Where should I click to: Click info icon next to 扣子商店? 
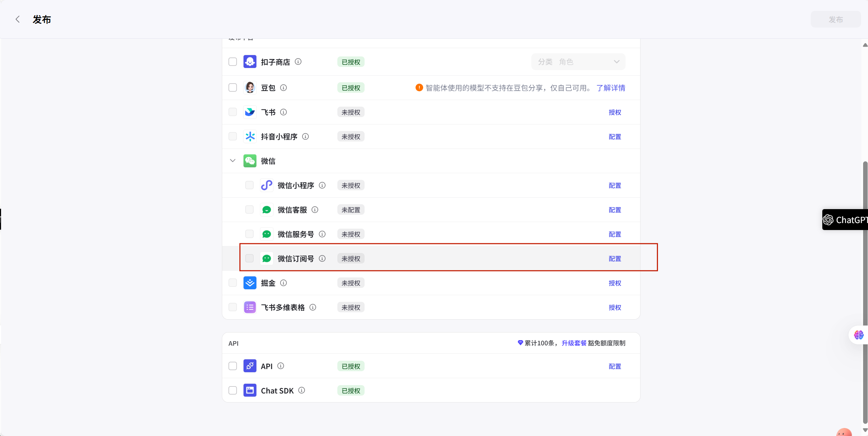click(x=298, y=62)
